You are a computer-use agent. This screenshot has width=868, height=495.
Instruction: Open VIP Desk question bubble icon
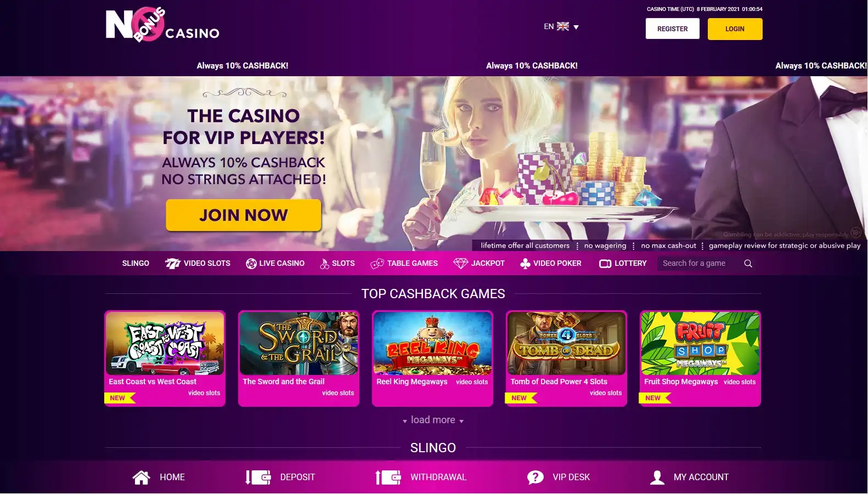point(536,477)
